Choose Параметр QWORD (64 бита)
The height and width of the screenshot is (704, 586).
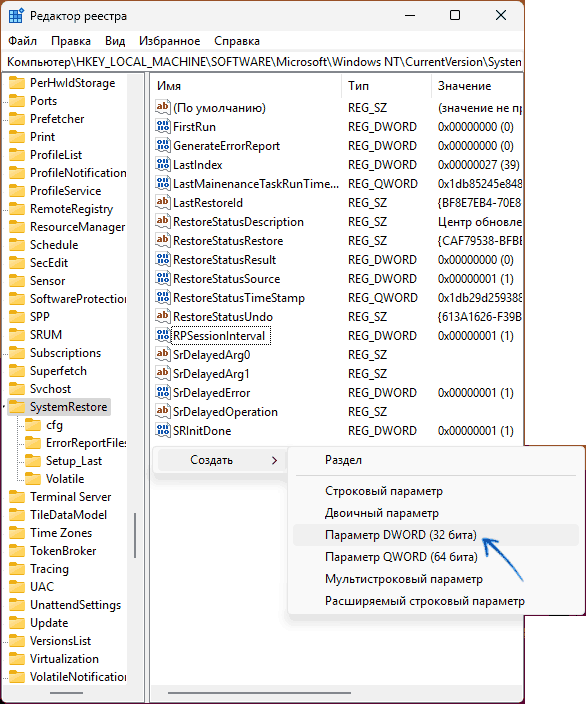pos(436,557)
